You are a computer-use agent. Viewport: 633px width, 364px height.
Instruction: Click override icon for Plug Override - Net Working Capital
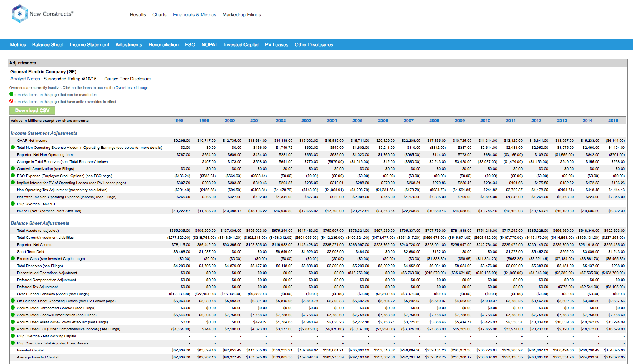(x=13, y=336)
